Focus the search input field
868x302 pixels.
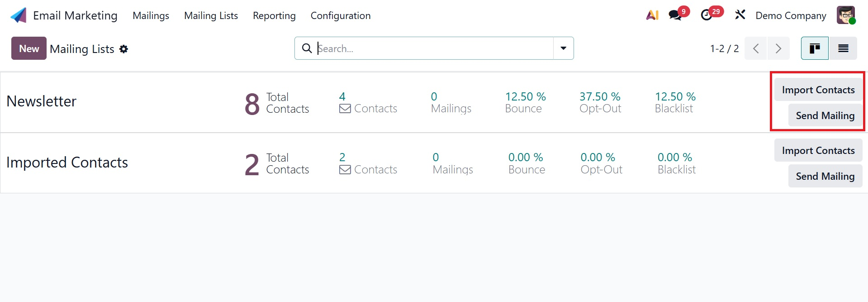pyautogui.click(x=434, y=48)
